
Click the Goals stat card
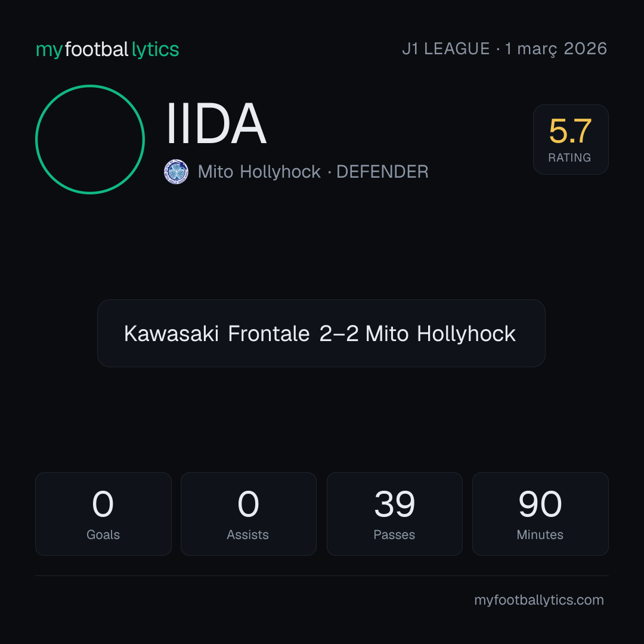click(x=103, y=514)
